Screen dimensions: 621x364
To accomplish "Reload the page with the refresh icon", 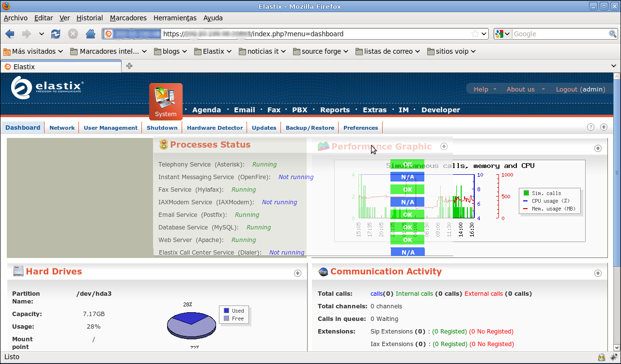I will click(56, 34).
